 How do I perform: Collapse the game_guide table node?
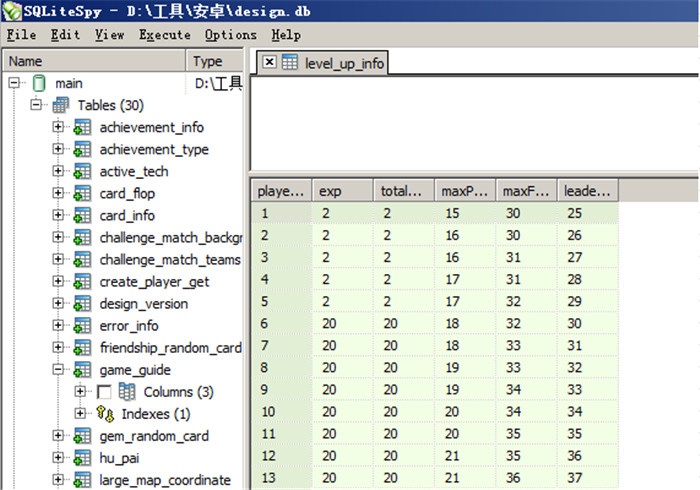[x=58, y=370]
